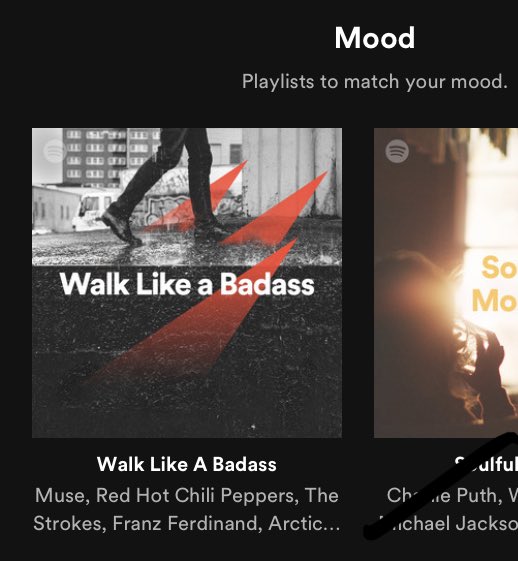This screenshot has width=518, height=561.
Task: Select the Soulful playlist title below cover
Action: pyautogui.click(x=486, y=464)
